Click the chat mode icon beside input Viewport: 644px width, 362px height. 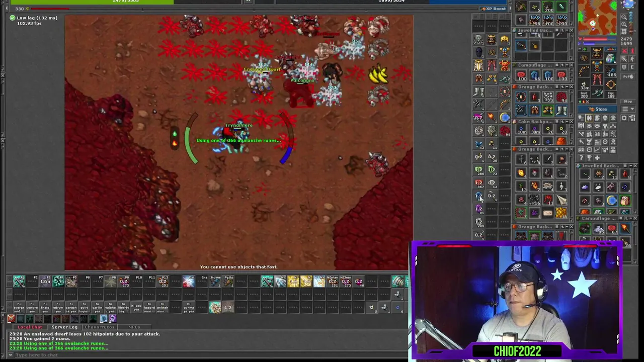coord(11,355)
